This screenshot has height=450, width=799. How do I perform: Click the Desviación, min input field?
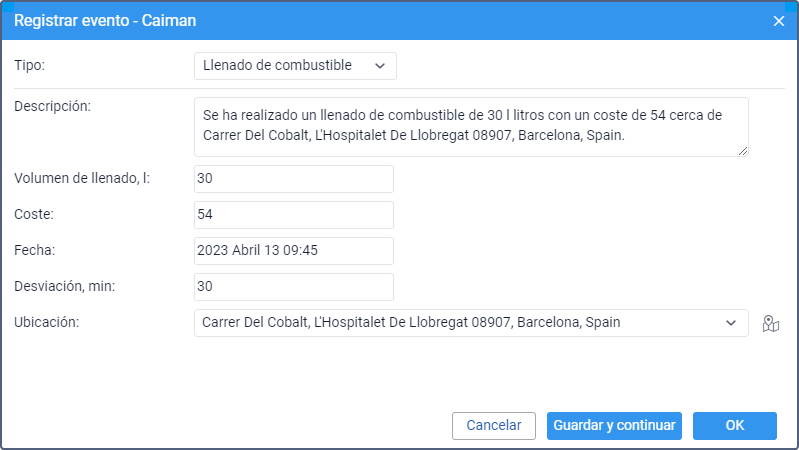coord(294,286)
